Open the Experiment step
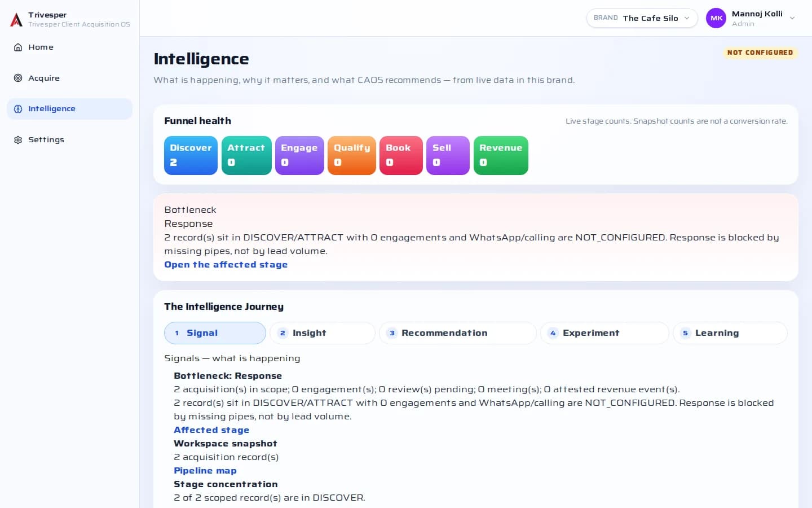 [604, 333]
